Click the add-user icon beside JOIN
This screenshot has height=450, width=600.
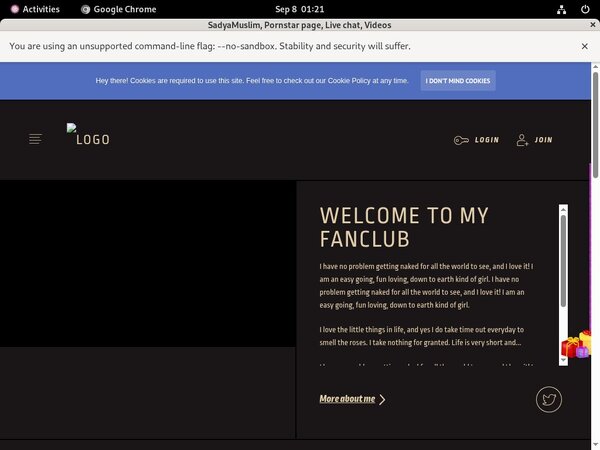click(x=522, y=140)
